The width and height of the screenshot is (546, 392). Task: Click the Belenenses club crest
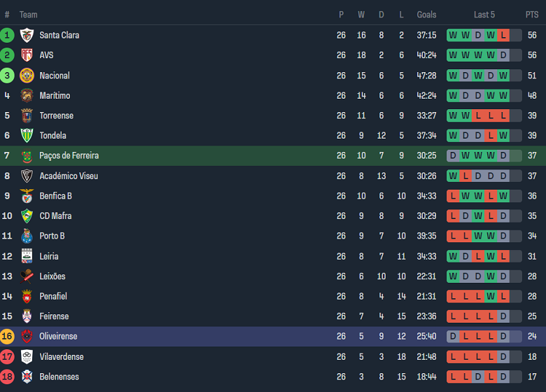tap(27, 377)
